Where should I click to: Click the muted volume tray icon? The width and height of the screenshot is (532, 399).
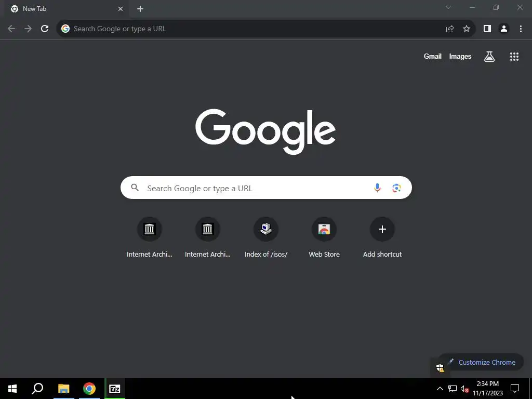click(x=464, y=389)
